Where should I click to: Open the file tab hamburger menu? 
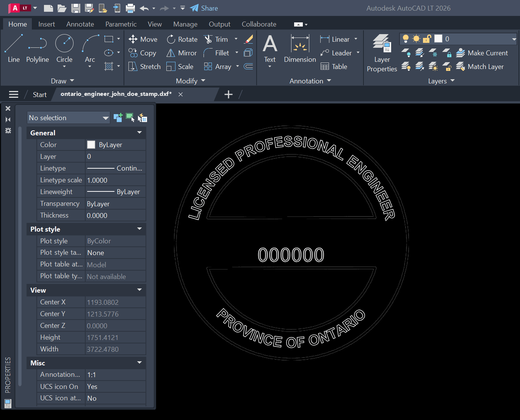14,94
